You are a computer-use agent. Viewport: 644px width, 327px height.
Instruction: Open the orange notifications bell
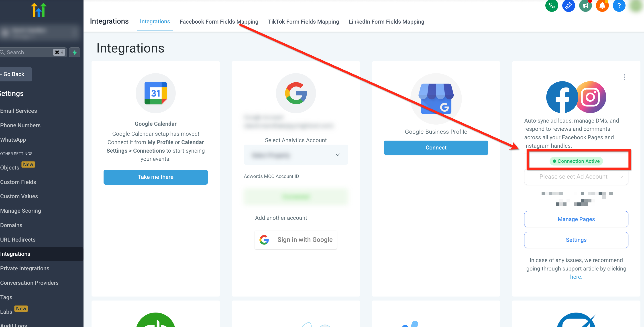602,6
